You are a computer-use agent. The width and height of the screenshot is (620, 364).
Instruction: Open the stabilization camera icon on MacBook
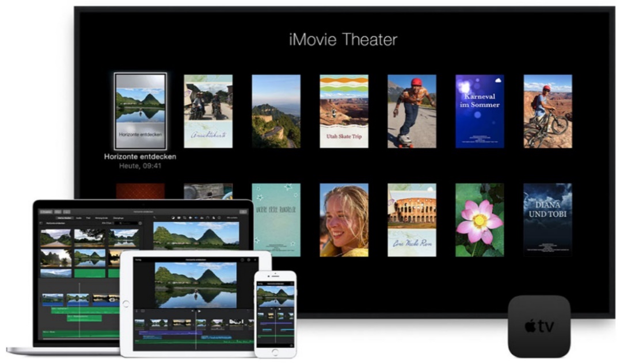[191, 218]
